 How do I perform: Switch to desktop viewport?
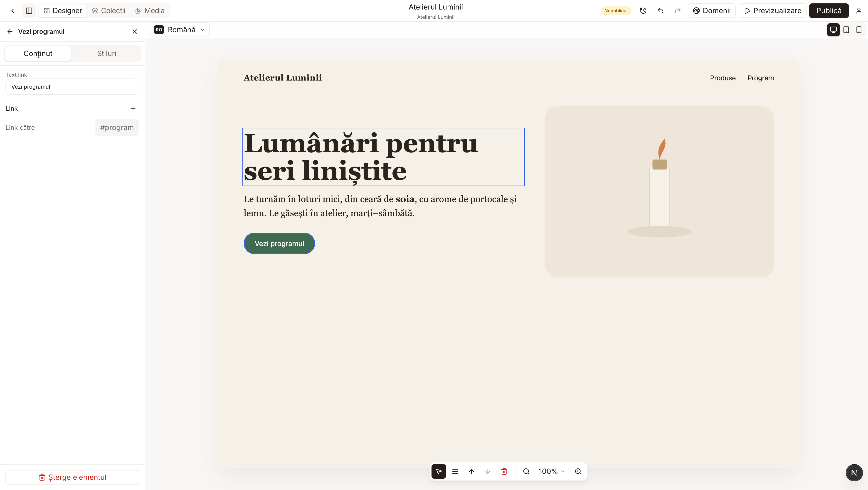tap(833, 30)
